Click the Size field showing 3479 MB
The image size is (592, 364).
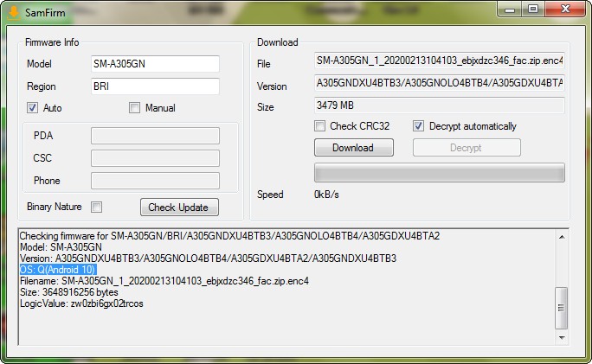[439, 105]
